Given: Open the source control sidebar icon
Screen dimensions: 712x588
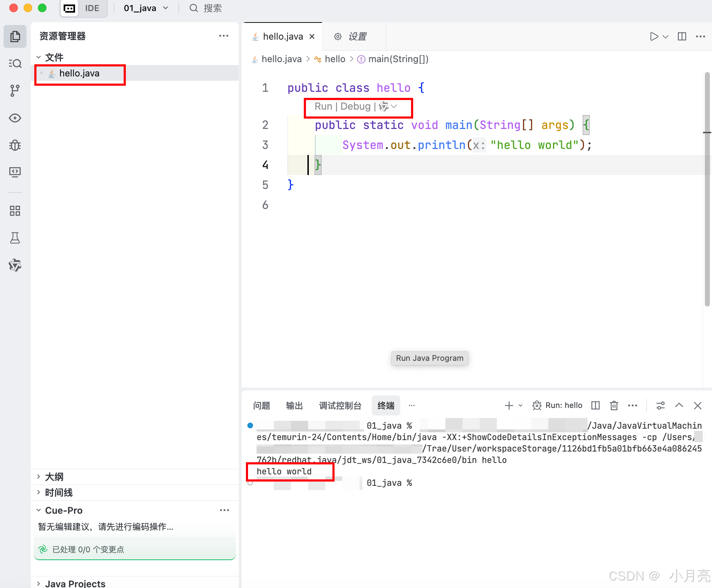Looking at the screenshot, I should pyautogui.click(x=15, y=90).
